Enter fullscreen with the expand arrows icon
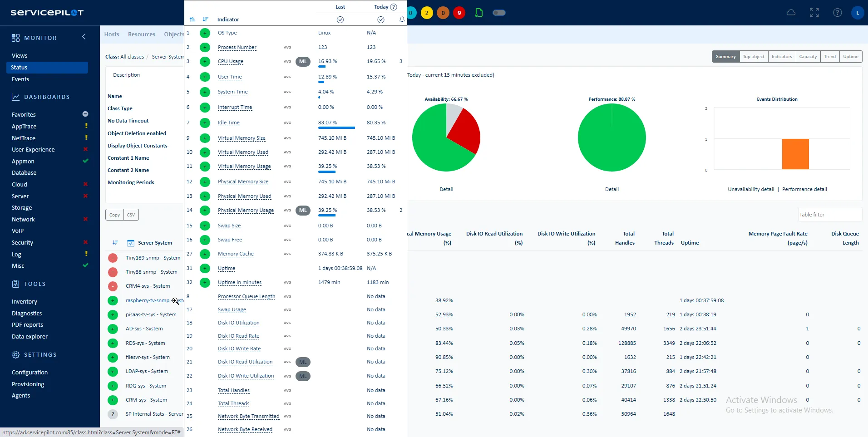 click(x=814, y=13)
